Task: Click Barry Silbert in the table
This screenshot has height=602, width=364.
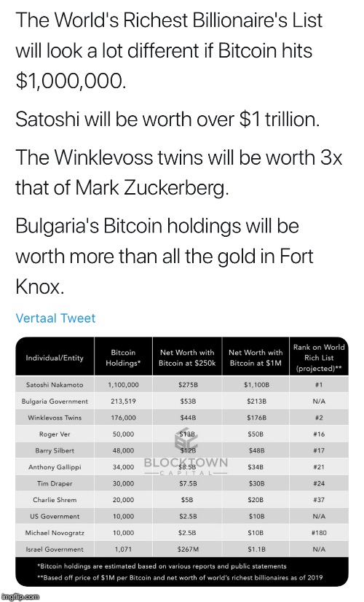Action: click(55, 450)
